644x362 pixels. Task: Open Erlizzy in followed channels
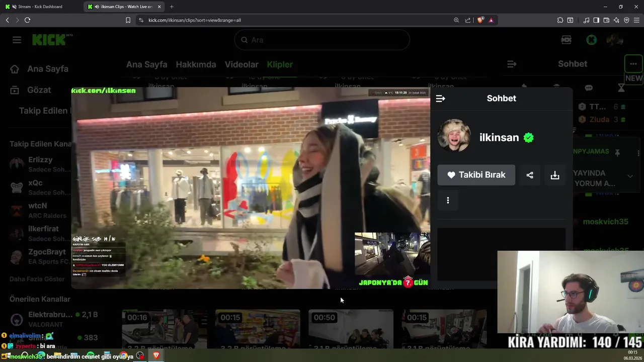[x=40, y=164]
